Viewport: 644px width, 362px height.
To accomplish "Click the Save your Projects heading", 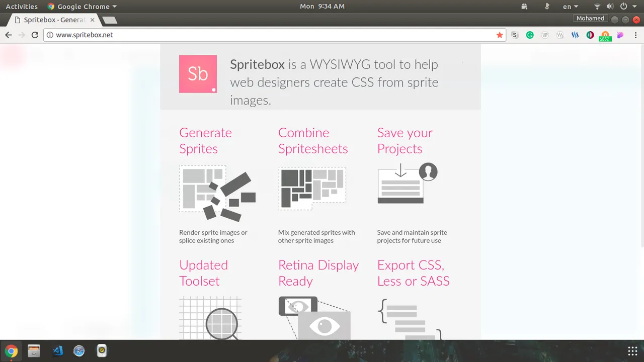I will click(405, 141).
